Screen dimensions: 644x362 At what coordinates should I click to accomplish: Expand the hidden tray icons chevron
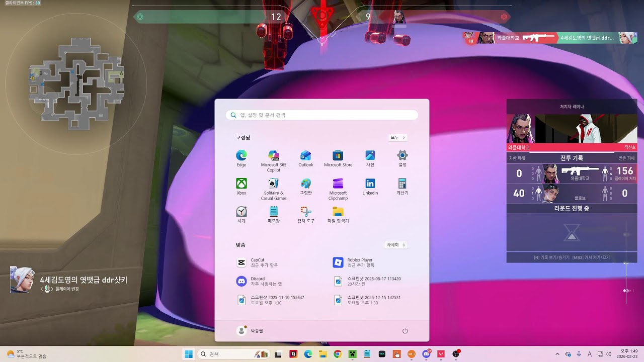(557, 354)
